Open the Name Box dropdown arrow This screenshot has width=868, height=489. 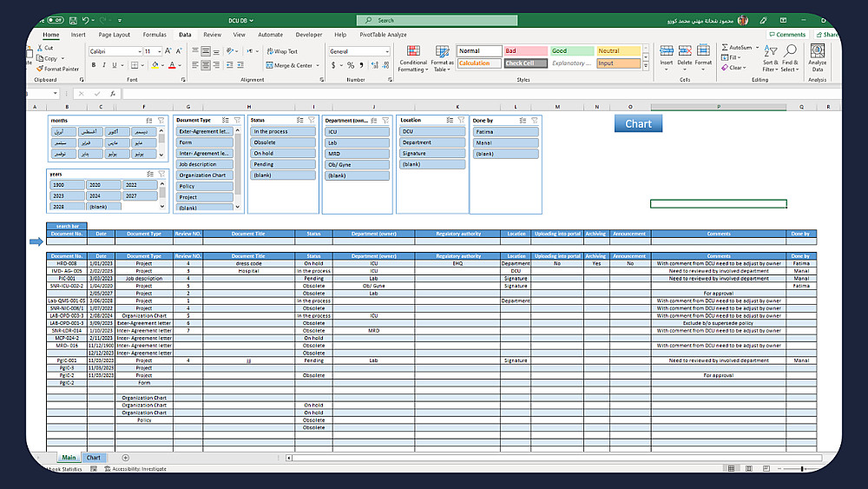pos(56,94)
